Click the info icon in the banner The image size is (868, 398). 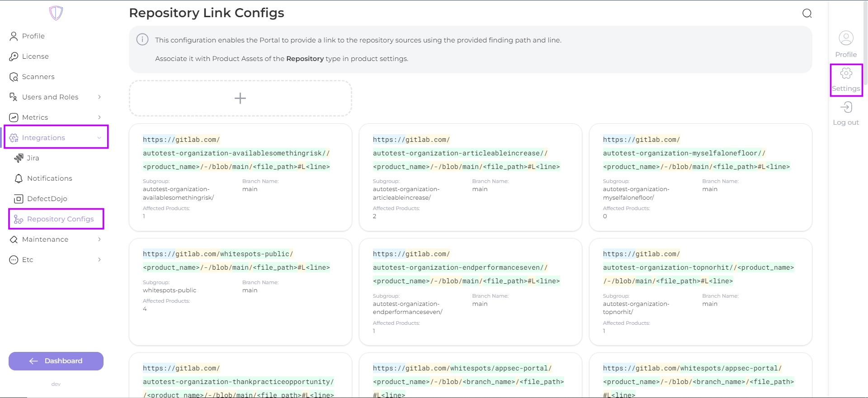tap(142, 40)
